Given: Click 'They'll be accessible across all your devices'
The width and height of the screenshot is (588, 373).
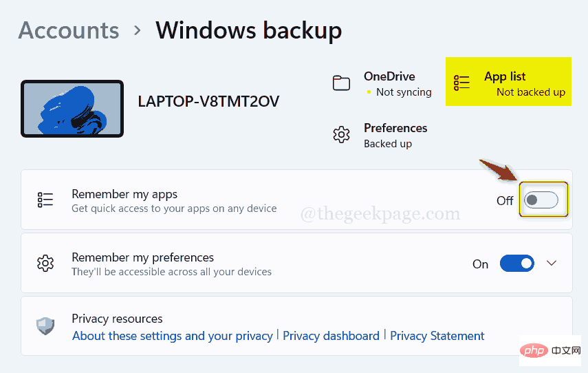Looking at the screenshot, I should tap(171, 272).
